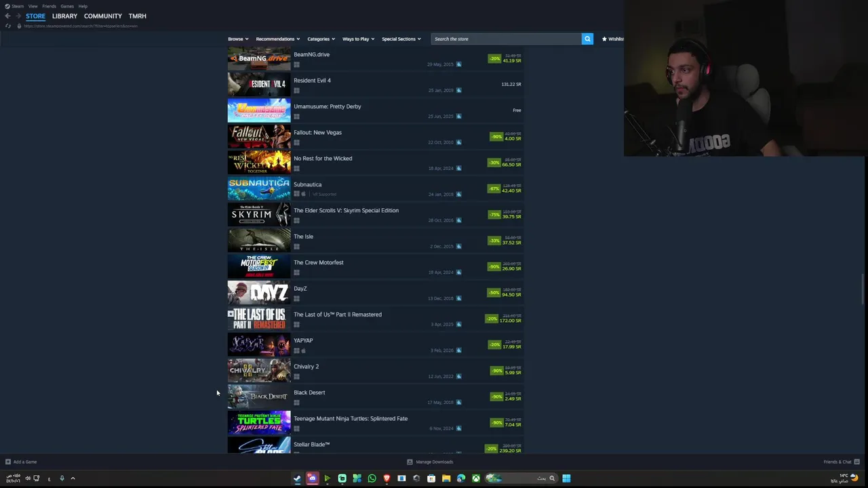868x488 pixels.
Task: Click the store URL address bar
Action: (81, 26)
